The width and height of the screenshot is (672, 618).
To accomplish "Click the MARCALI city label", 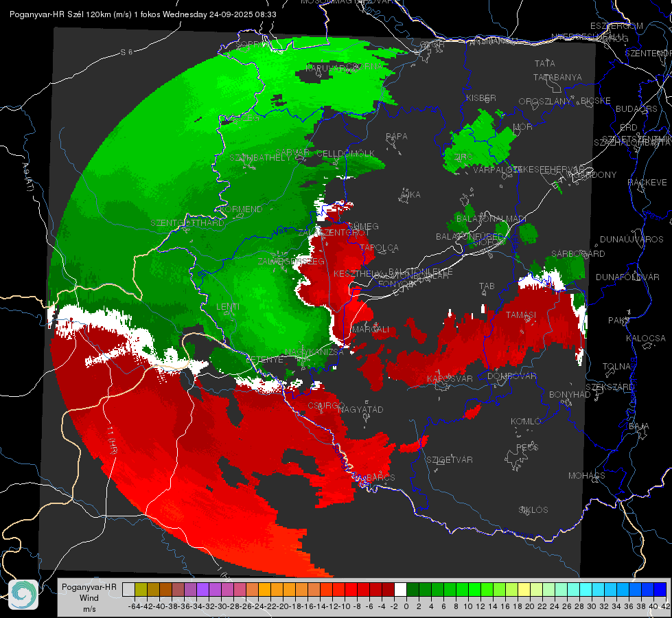I will click(370, 330).
